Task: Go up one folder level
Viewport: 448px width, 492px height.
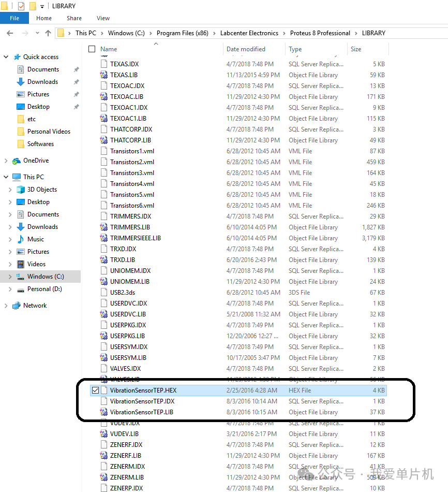Action: tap(48, 33)
